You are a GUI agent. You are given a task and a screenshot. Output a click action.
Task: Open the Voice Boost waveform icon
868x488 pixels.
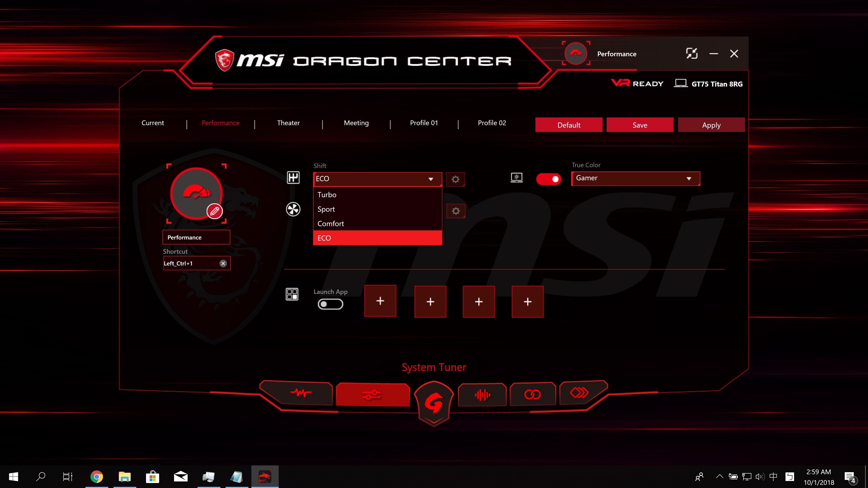pyautogui.click(x=482, y=394)
